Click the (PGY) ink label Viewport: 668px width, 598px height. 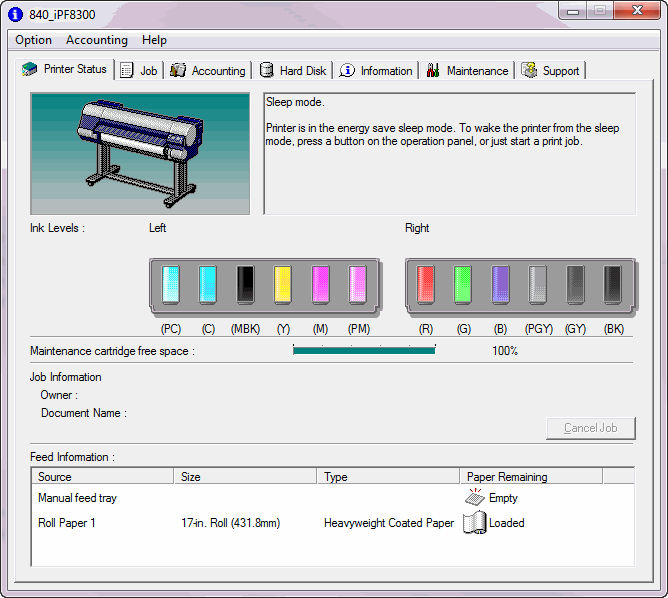538,329
